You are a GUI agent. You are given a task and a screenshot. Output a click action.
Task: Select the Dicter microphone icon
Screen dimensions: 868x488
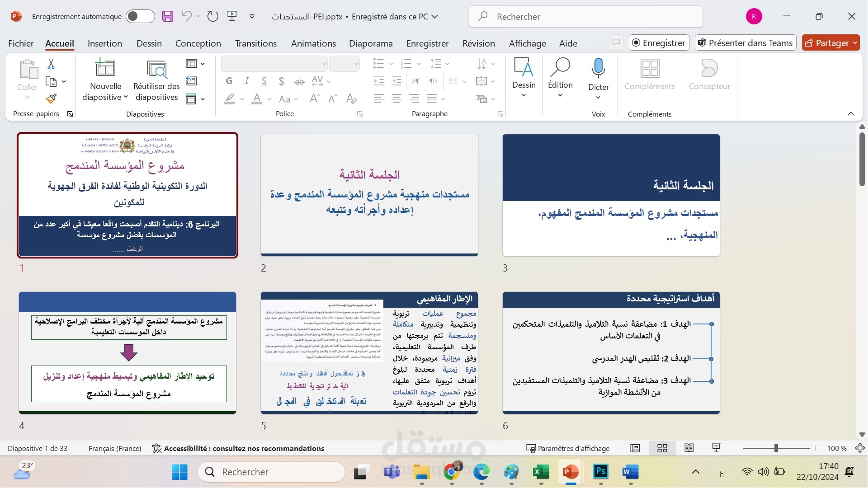point(598,68)
